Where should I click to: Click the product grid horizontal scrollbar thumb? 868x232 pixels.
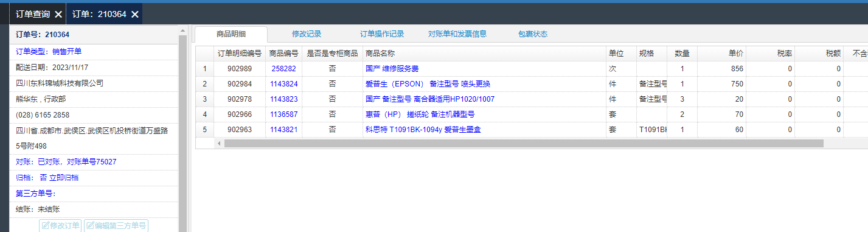click(x=523, y=144)
